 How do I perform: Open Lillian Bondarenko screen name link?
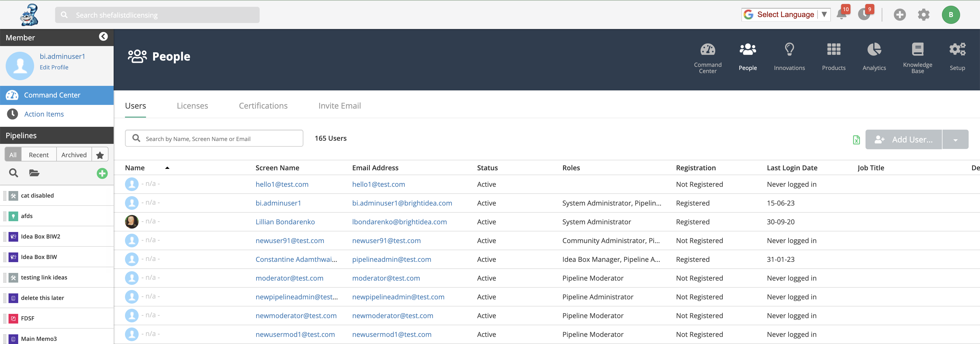pos(285,222)
